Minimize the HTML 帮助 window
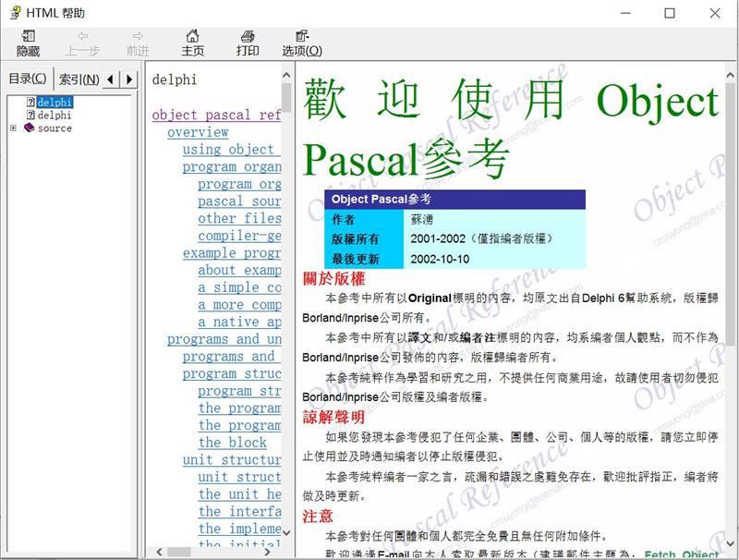Image resolution: width=739 pixels, height=560 pixels. 625,13
